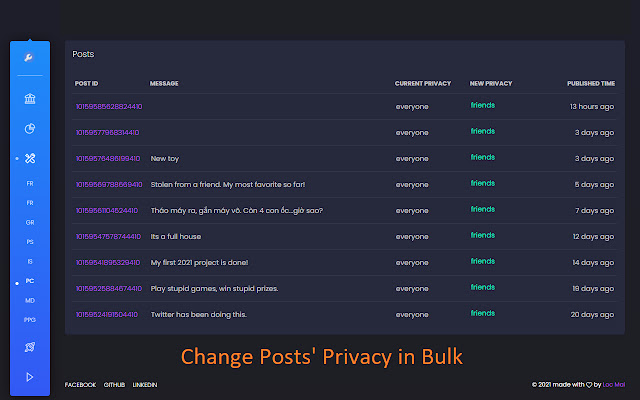The image size is (640, 400).
Task: Open the GITHUB footer link
Action: 115,384
